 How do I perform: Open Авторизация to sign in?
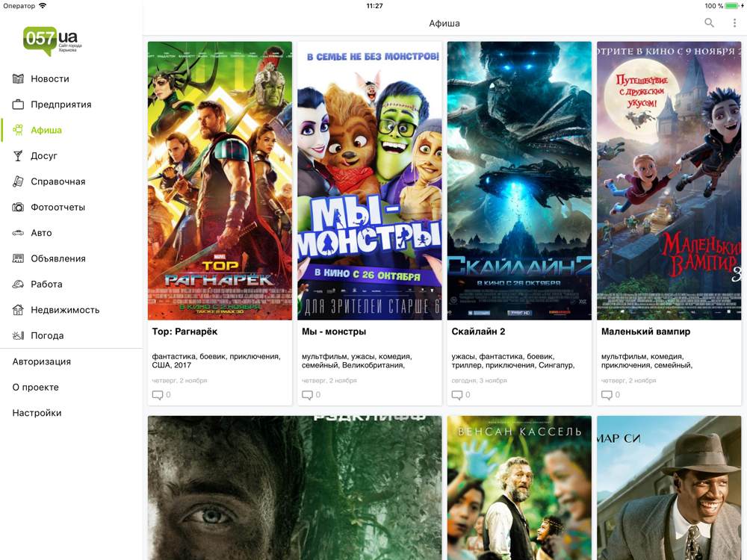tap(41, 361)
